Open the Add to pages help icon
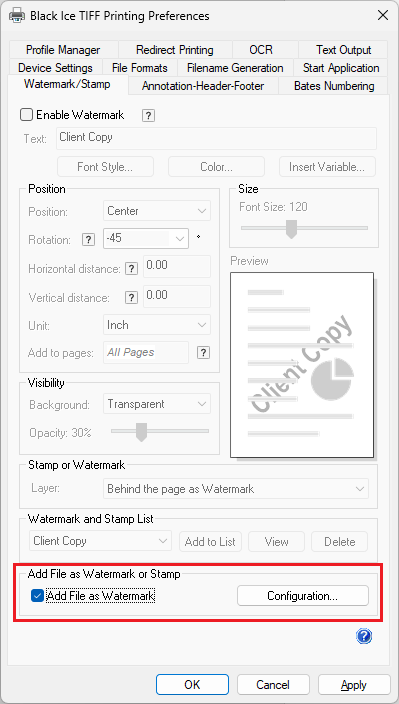 tap(203, 352)
